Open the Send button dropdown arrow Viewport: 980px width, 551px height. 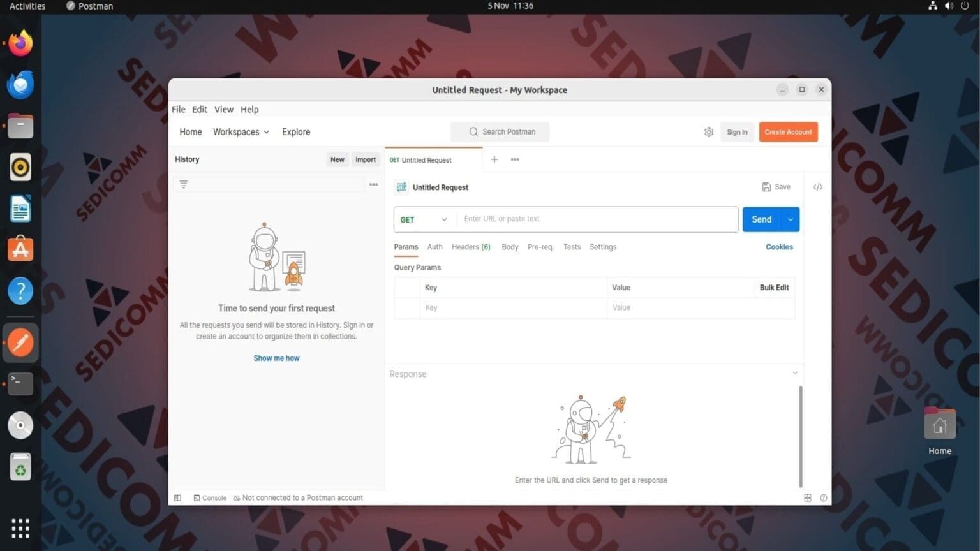point(791,219)
